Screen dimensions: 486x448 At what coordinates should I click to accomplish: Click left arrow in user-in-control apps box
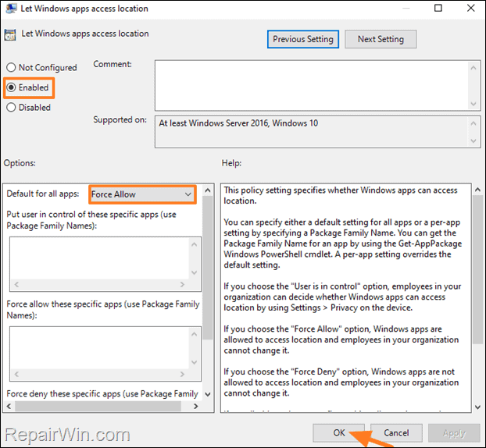click(16, 284)
